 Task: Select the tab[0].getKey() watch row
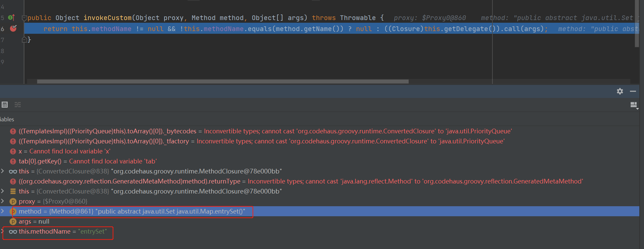(319, 161)
